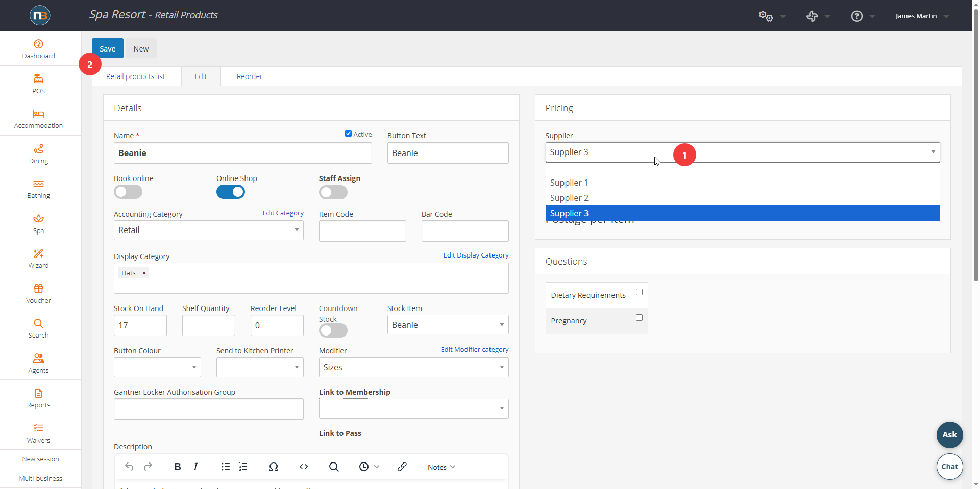Open the James Martin user menu
This screenshot has width=980, height=489.
pos(922,16)
